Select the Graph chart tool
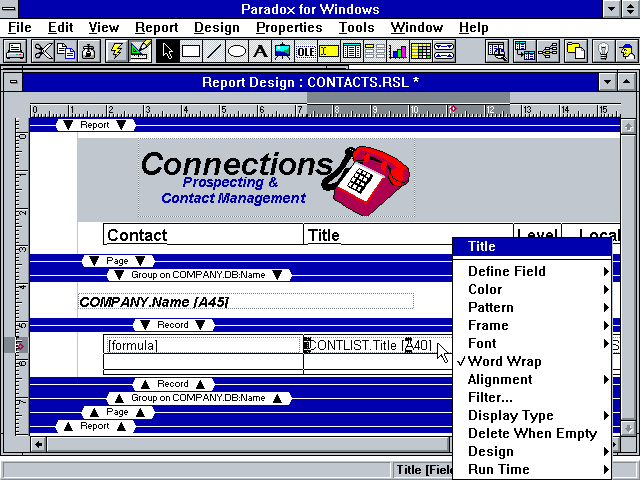The height and width of the screenshot is (480, 640). pyautogui.click(x=398, y=51)
